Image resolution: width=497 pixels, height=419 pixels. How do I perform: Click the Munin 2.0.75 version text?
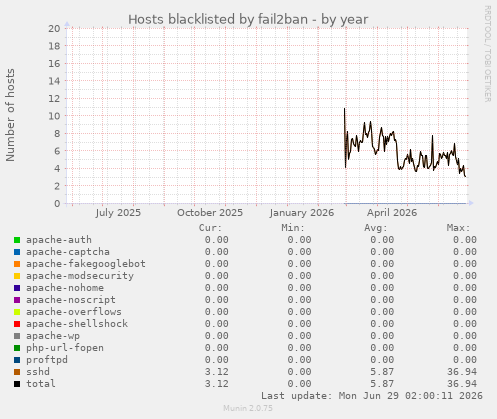[x=248, y=408]
